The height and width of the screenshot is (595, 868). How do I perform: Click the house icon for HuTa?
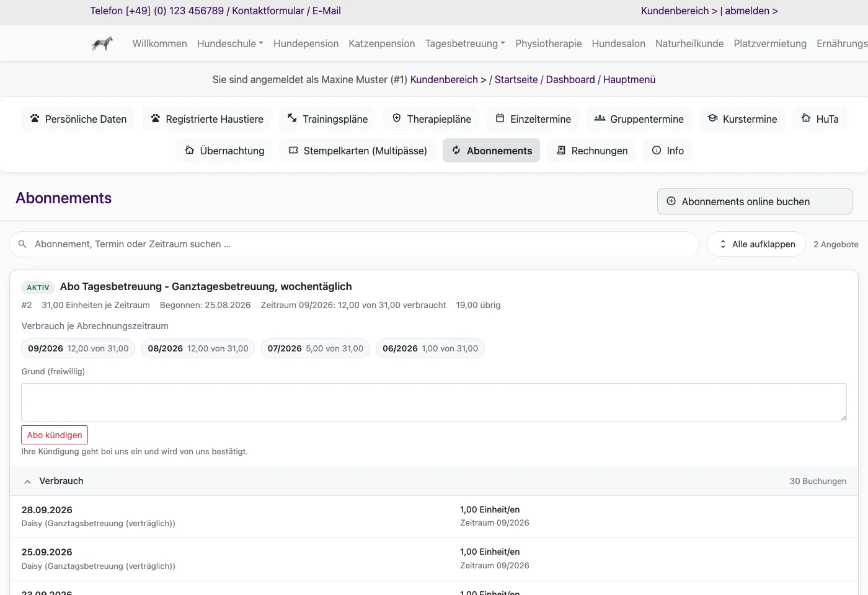[806, 118]
